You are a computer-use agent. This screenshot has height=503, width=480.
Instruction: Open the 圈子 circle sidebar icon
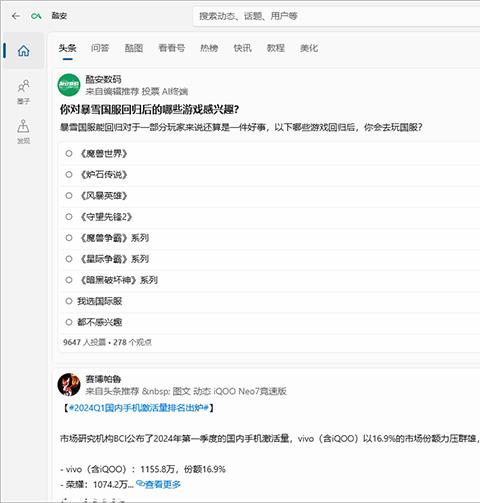pos(23,92)
